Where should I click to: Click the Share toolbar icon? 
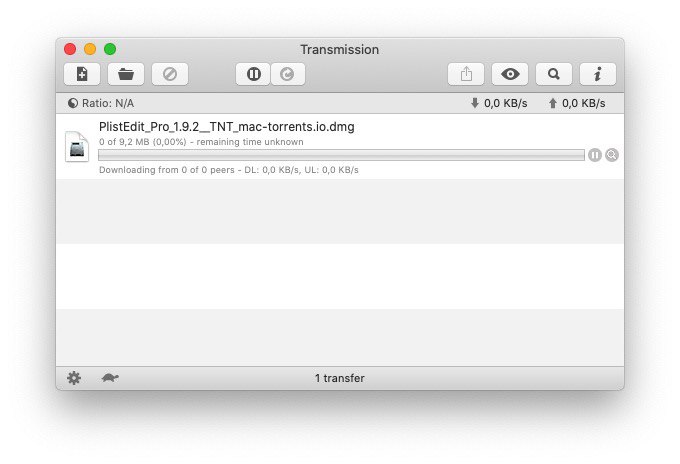(466, 74)
